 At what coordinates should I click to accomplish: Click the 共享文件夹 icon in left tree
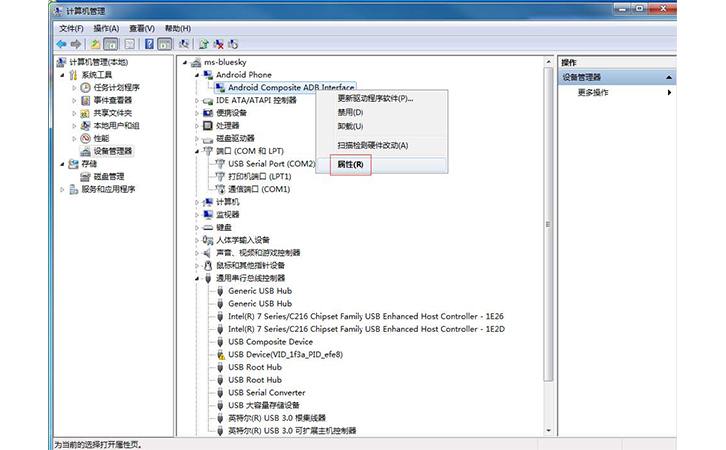[x=85, y=113]
